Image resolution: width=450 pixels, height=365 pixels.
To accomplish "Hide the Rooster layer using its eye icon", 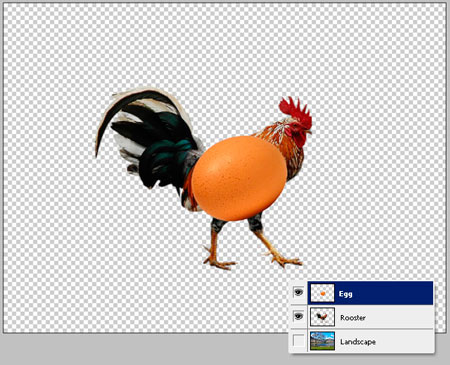I will 298,316.
